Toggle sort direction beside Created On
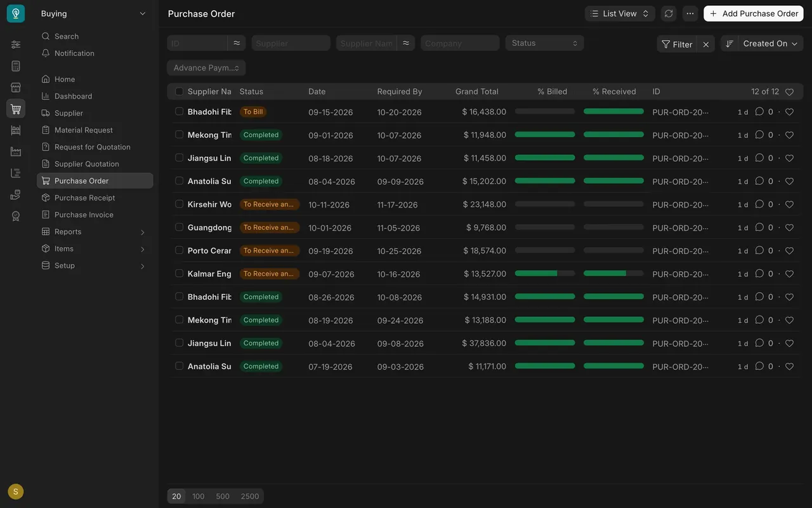 [x=730, y=43]
